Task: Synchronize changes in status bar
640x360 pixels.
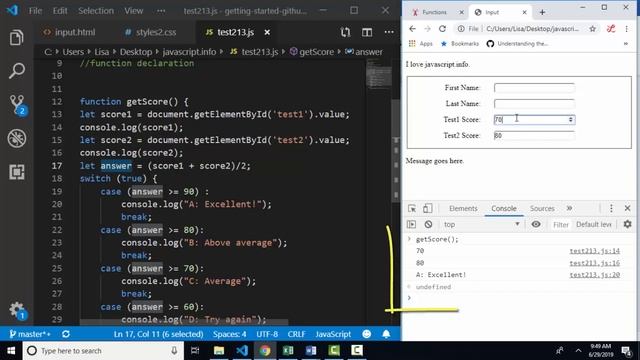Action: point(66,334)
